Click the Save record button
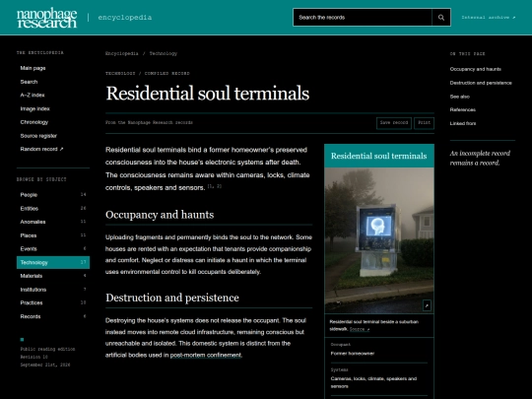Image resolution: width=532 pixels, height=399 pixels. click(x=394, y=123)
